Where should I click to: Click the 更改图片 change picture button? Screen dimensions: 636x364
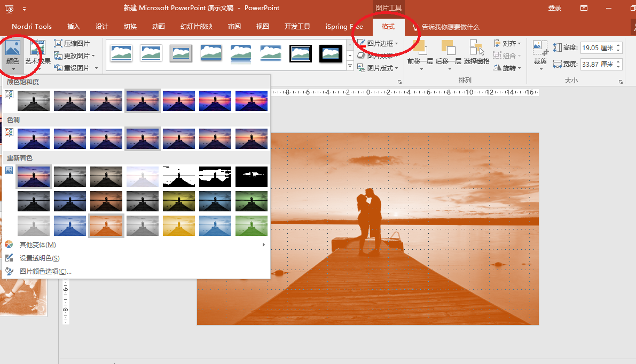coord(74,56)
